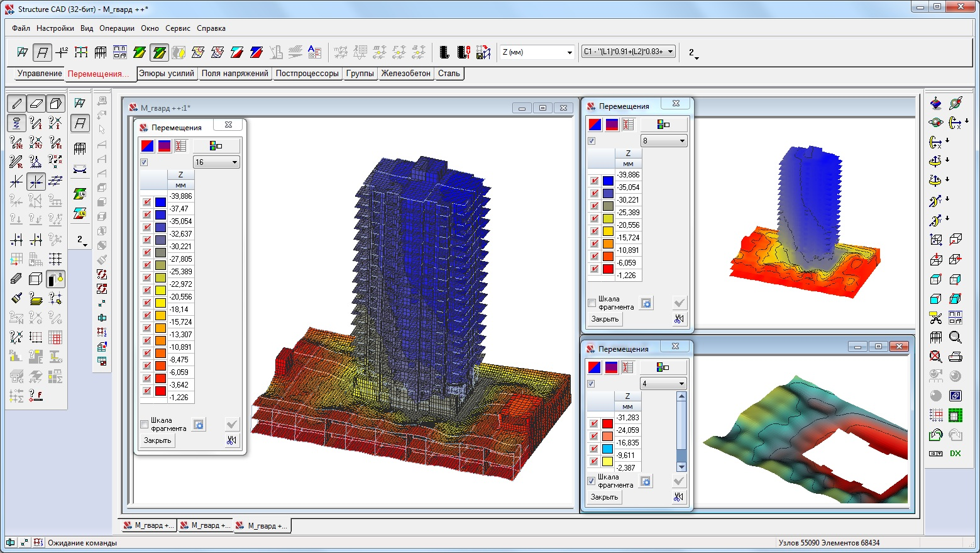Open the load combination C1 dropdown
Viewport: 980px width, 553px height.
(670, 52)
